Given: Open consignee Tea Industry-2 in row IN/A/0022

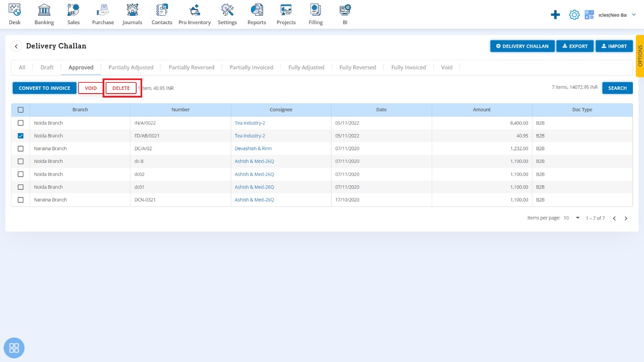Looking at the screenshot, I should coord(250,123).
